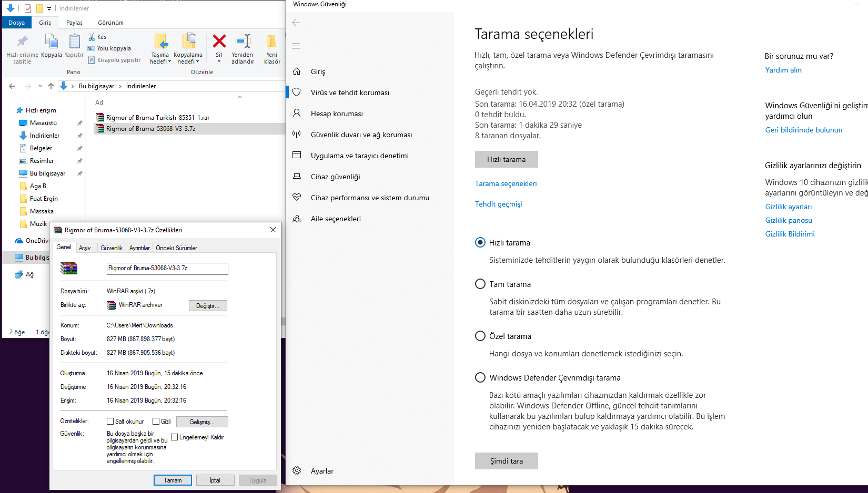Screen dimensions: 868x493
Task: Click the Gelişmiş... button
Action: click(x=202, y=422)
